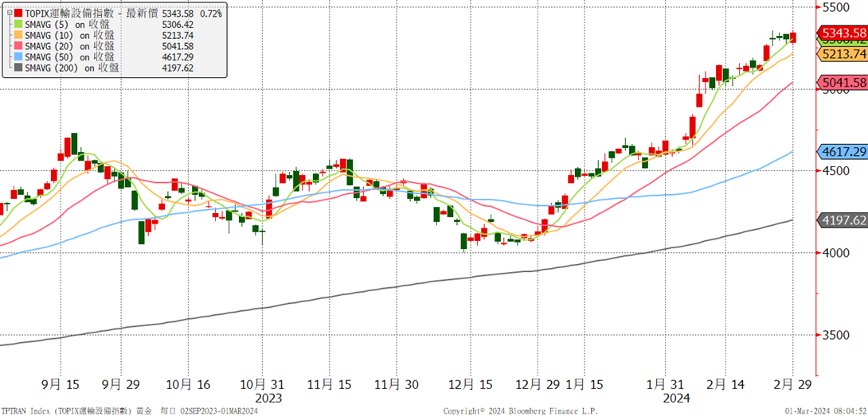868x416 pixels.
Task: Select the SMAVG (5) on 收盤 legend row
Action: [x=66, y=25]
